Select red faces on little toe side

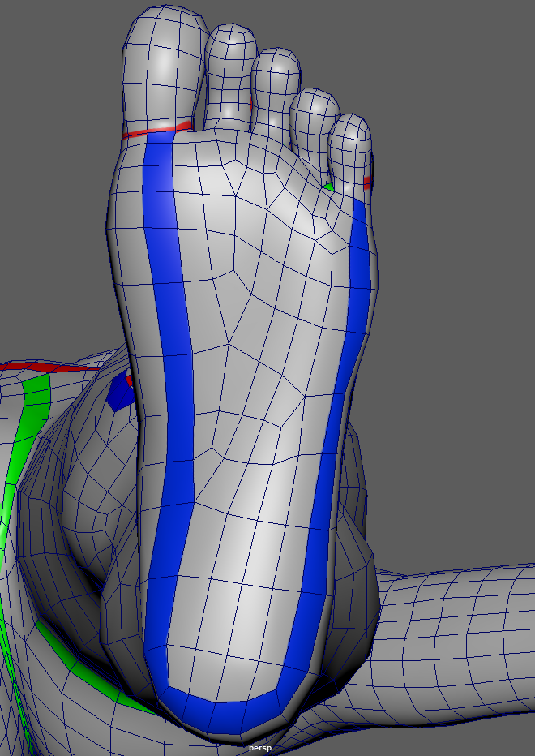pyautogui.click(x=368, y=183)
